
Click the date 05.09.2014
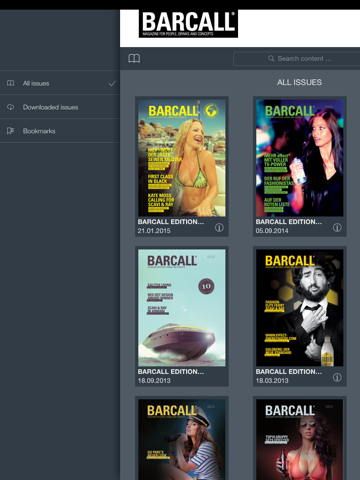(272, 231)
